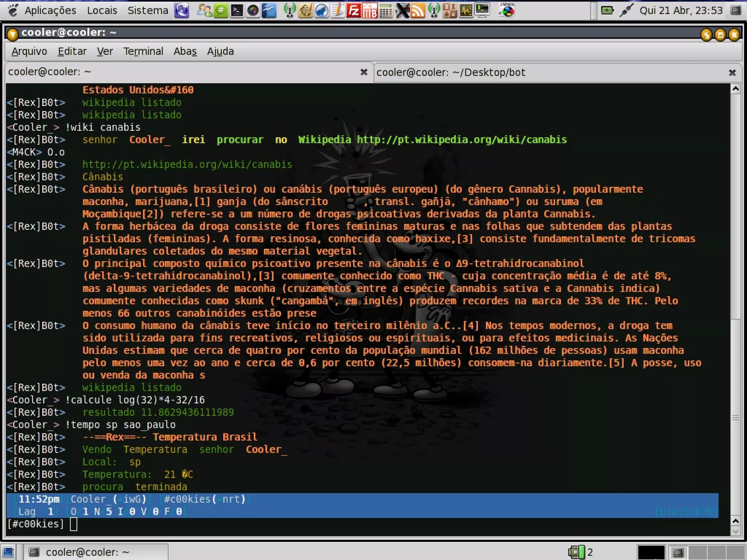The height and width of the screenshot is (560, 747).
Task: Close the cooler@cooler: ~ tab
Action: pyautogui.click(x=364, y=72)
